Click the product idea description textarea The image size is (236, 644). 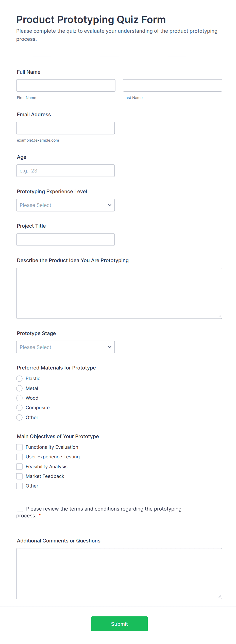click(119, 293)
